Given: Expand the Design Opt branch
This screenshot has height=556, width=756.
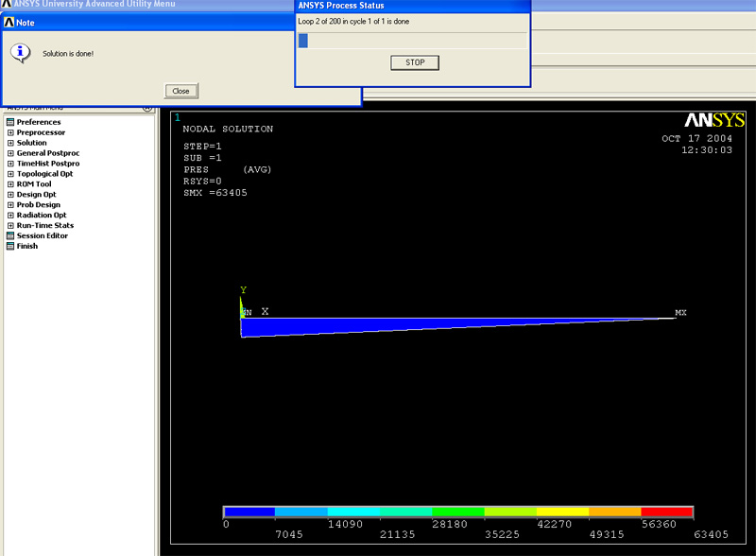Looking at the screenshot, I should point(10,195).
